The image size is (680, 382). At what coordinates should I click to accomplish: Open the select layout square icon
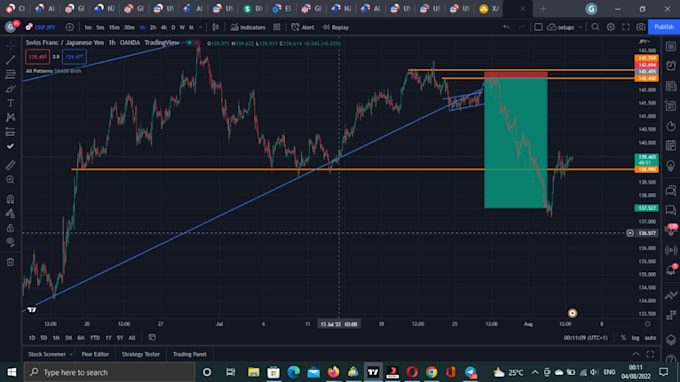[538, 27]
